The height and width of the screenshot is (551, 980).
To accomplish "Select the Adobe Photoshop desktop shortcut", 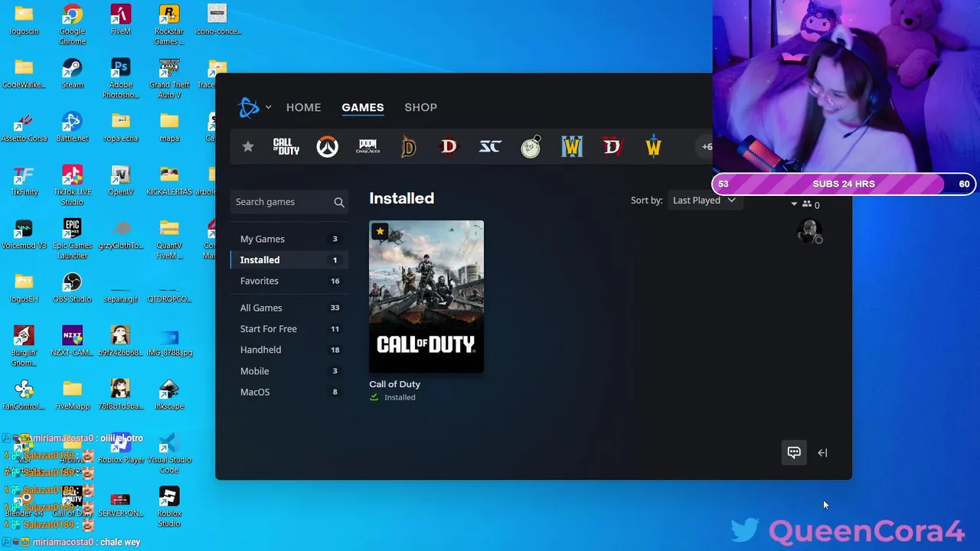I will [120, 79].
